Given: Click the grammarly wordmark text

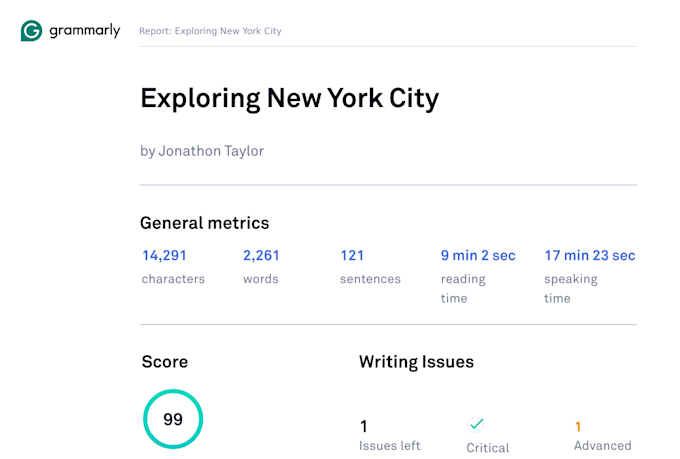Looking at the screenshot, I should 85,30.
